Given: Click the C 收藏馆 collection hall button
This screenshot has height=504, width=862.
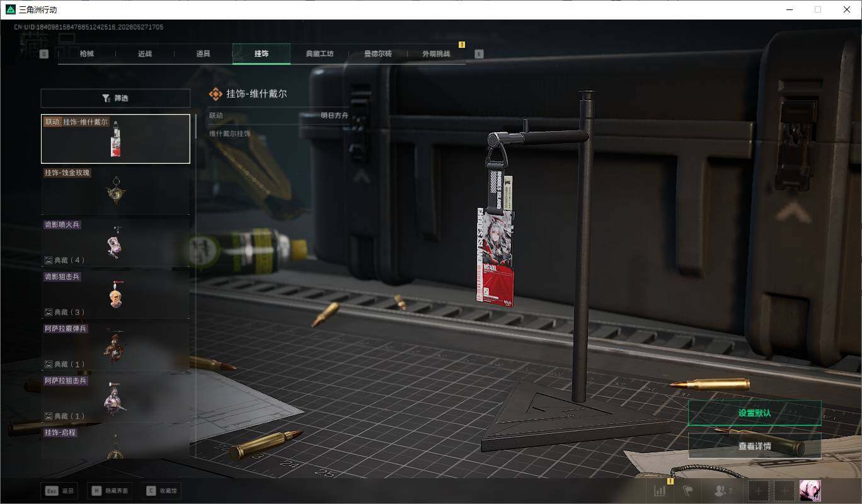Looking at the screenshot, I should pyautogui.click(x=161, y=491).
